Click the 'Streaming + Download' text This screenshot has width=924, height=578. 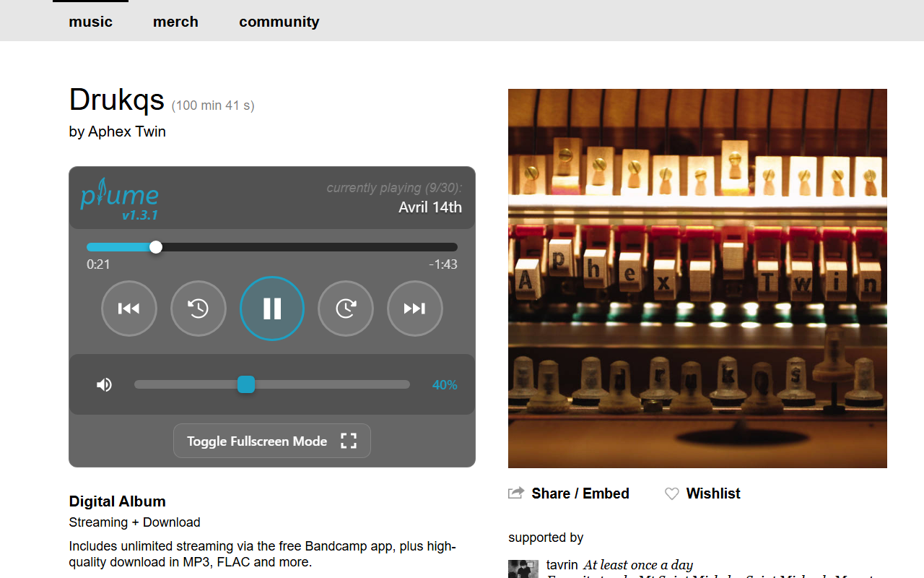click(135, 522)
